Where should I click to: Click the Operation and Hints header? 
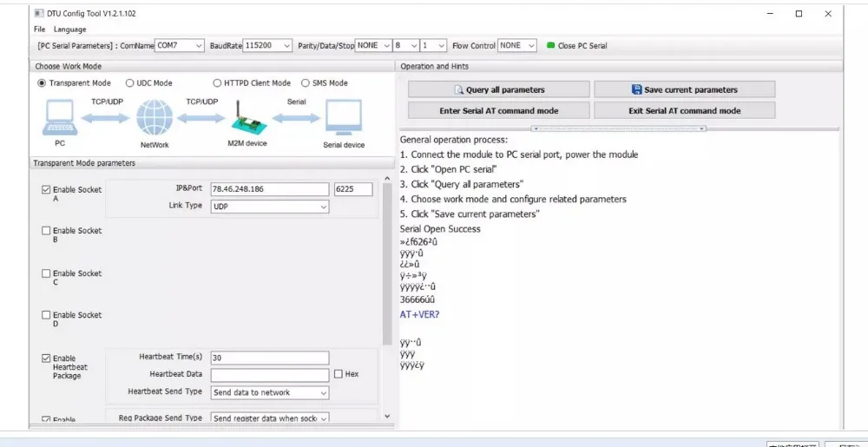point(435,66)
